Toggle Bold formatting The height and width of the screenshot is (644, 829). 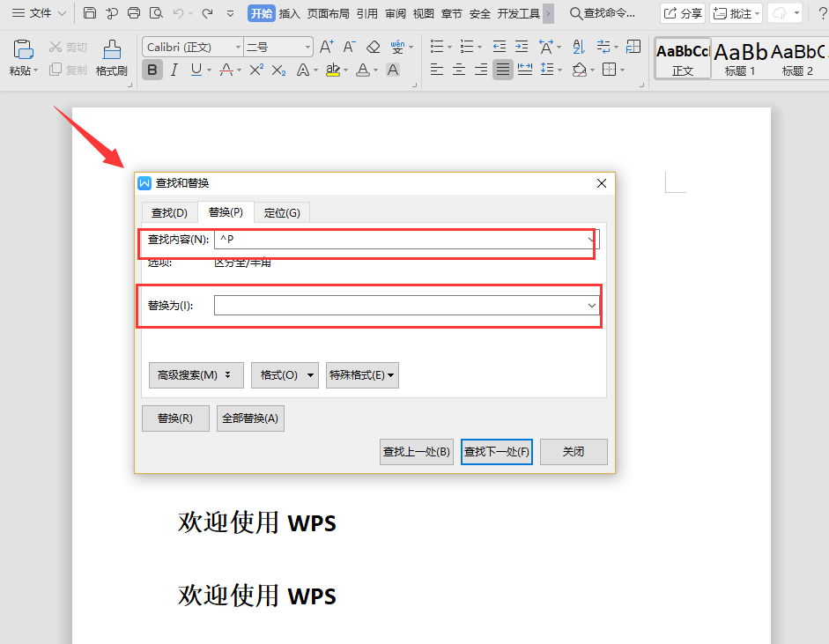pyautogui.click(x=152, y=70)
